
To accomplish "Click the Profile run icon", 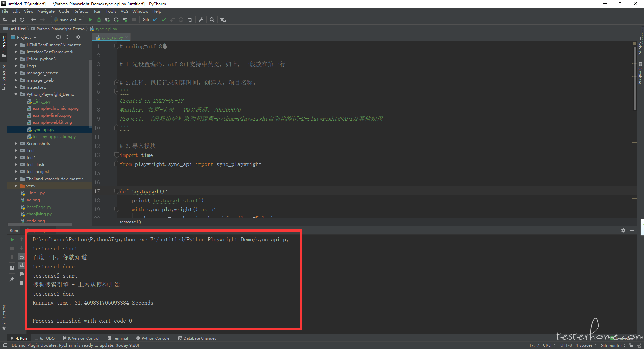I will 116,20.
